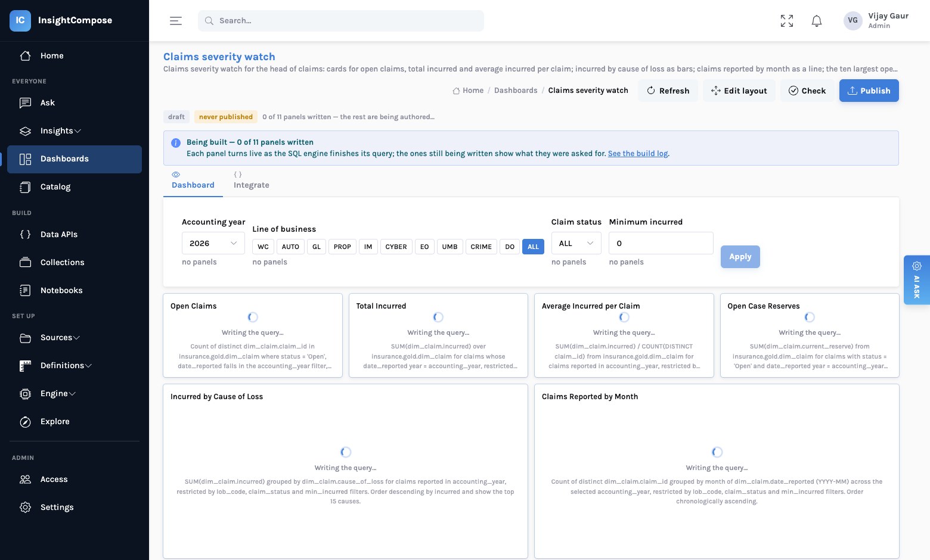Screen dimensions: 930x560
Task: Click the Dashboard tab eye icon
Action: pyautogui.click(x=176, y=175)
